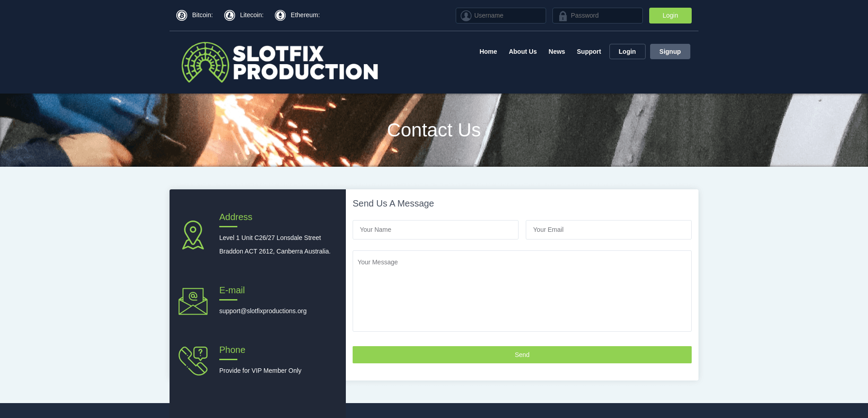Submit the form with the Send button
This screenshot has width=868, height=418.
point(522,355)
